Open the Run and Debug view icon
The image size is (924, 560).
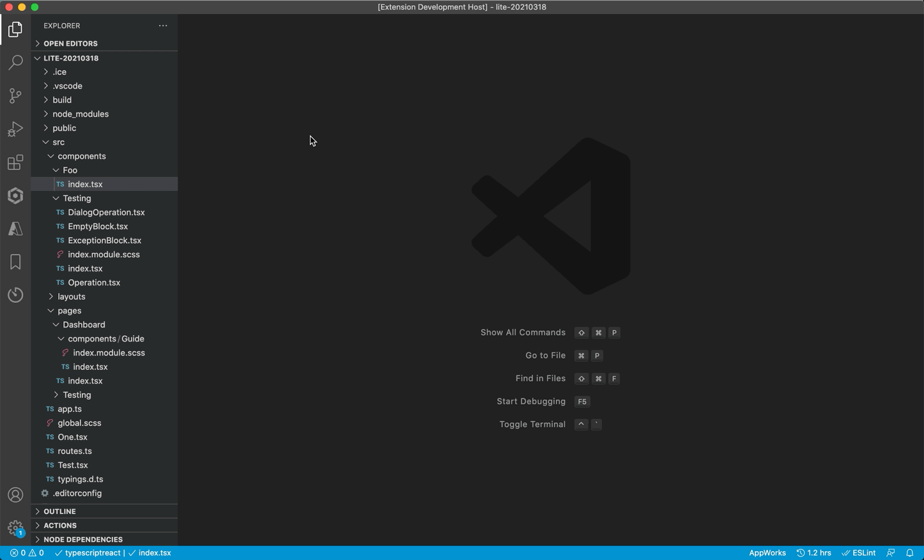15,129
